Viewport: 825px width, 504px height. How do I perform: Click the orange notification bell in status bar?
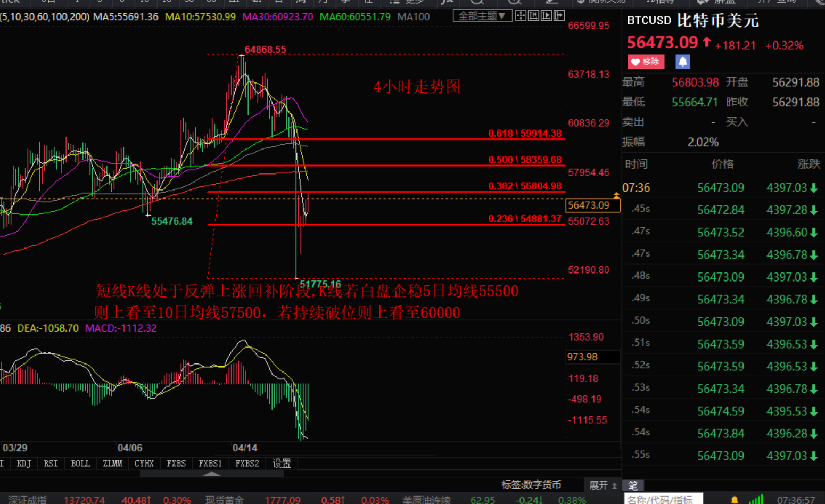pyautogui.click(x=735, y=500)
